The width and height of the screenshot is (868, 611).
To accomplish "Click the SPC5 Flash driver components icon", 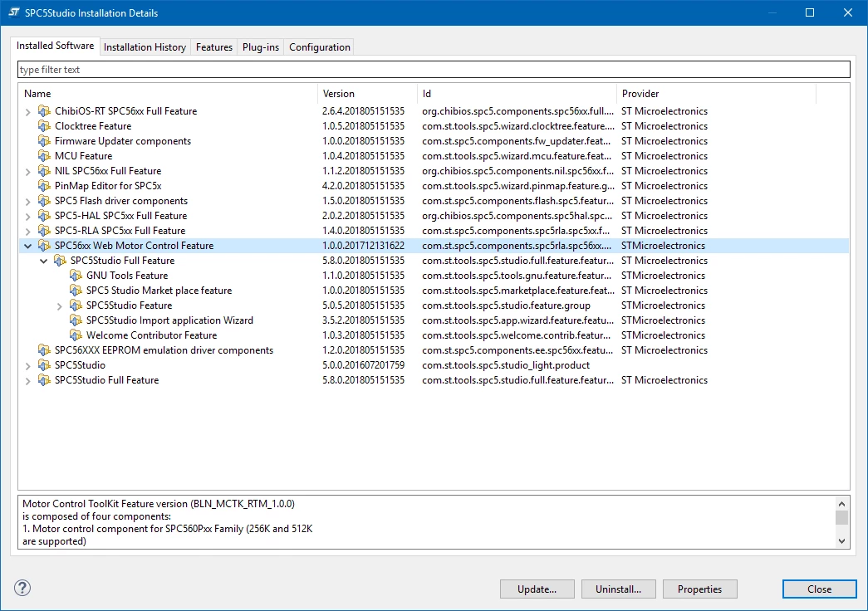I will (x=44, y=201).
